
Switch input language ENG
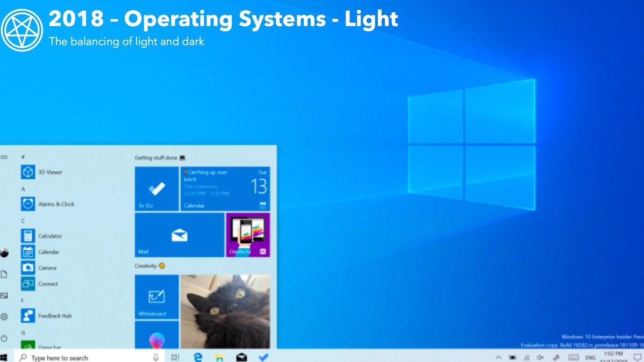[590, 358]
